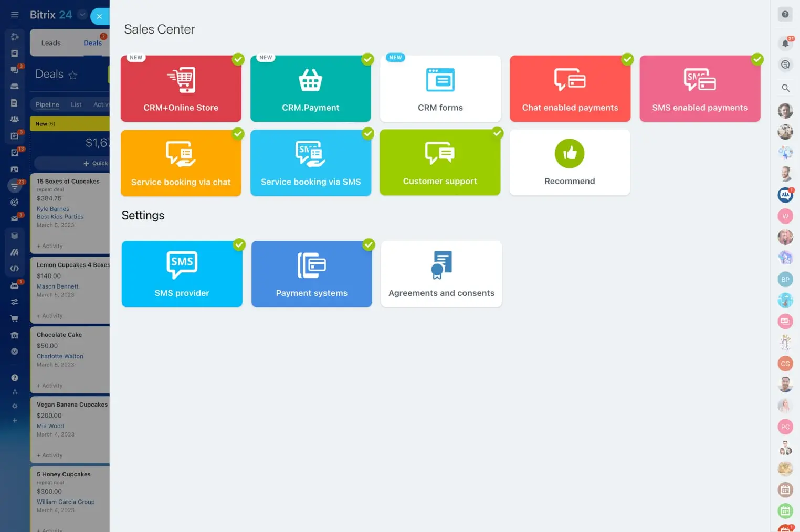The image size is (800, 532).
Task: Click the notifications bell icon
Action: point(785,44)
